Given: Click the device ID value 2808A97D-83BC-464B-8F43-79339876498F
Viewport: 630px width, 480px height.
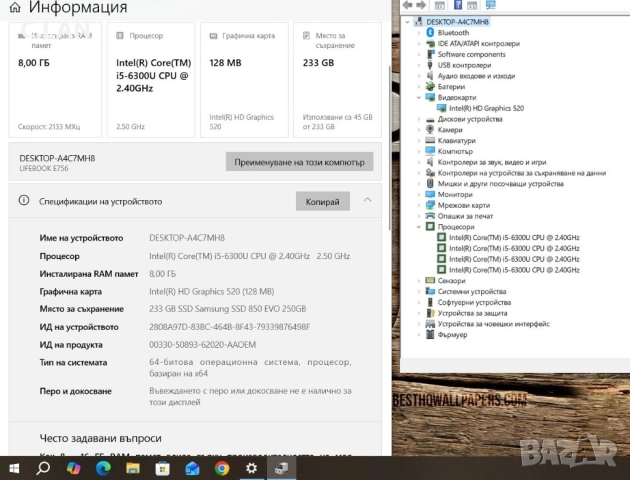Looking at the screenshot, I should tap(229, 327).
